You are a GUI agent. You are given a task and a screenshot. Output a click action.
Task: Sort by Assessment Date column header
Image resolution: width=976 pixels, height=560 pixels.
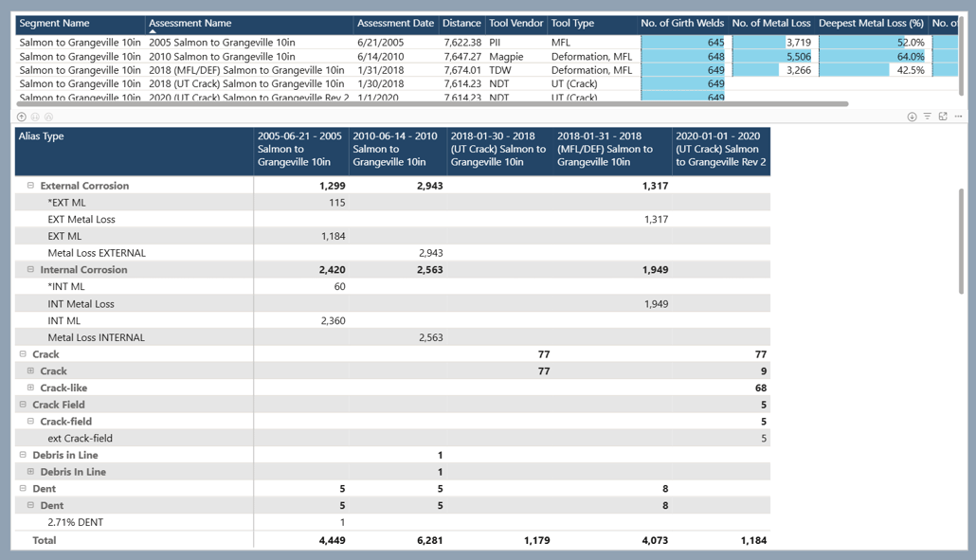395,23
